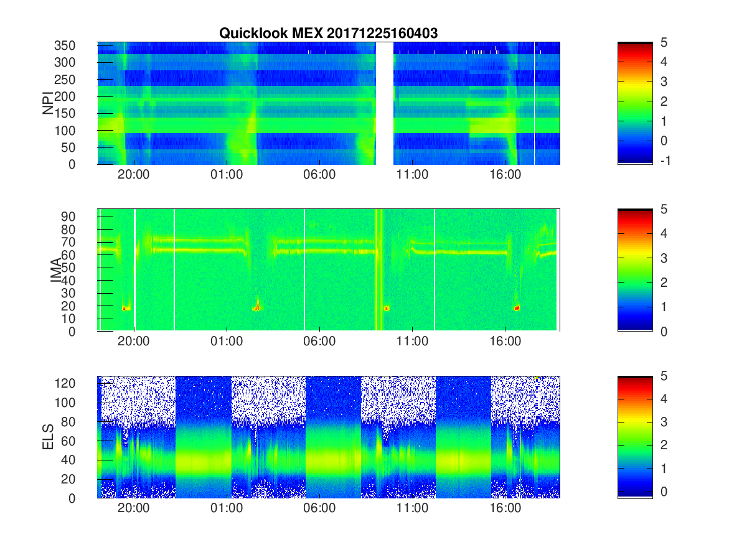Click the 5 label on ELS colorbar
This screenshot has width=747, height=560.
pyautogui.click(x=664, y=376)
